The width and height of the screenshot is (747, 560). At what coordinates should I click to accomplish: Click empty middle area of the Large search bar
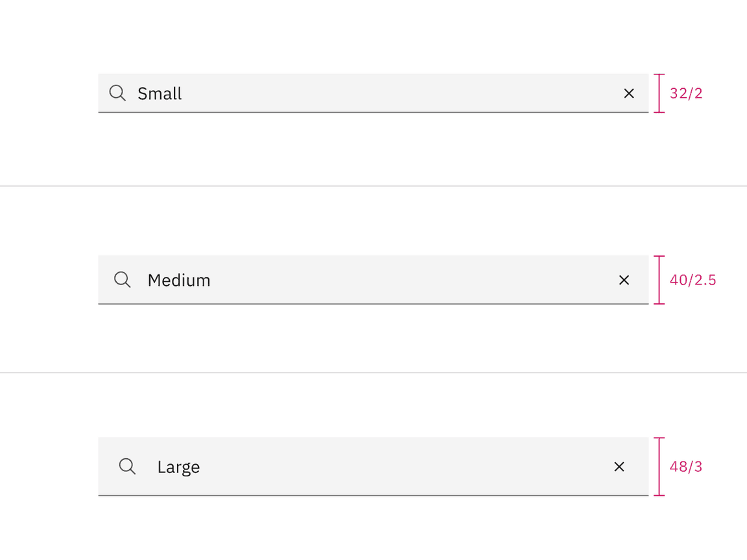pyautogui.click(x=389, y=467)
